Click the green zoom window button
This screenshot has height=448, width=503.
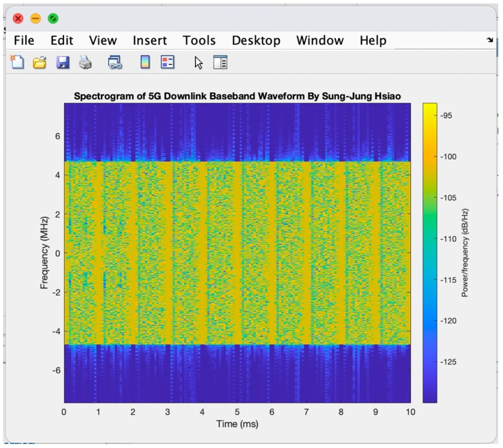(53, 18)
